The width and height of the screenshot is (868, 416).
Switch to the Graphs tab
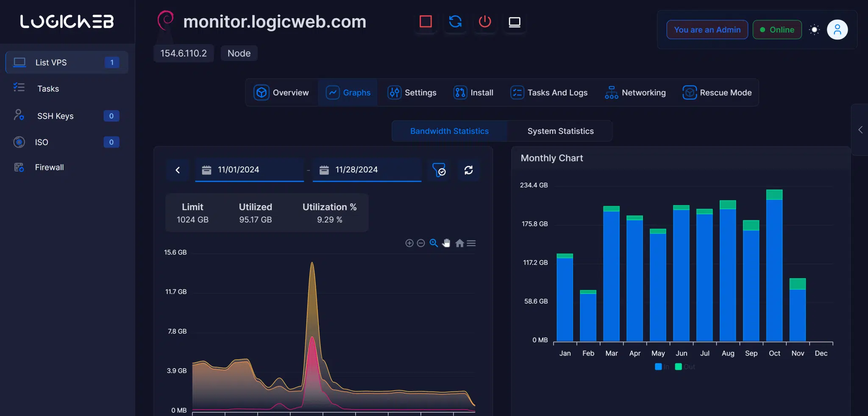348,92
